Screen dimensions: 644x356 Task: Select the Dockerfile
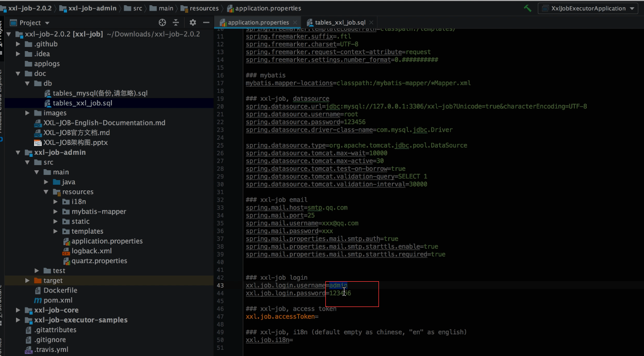point(60,290)
